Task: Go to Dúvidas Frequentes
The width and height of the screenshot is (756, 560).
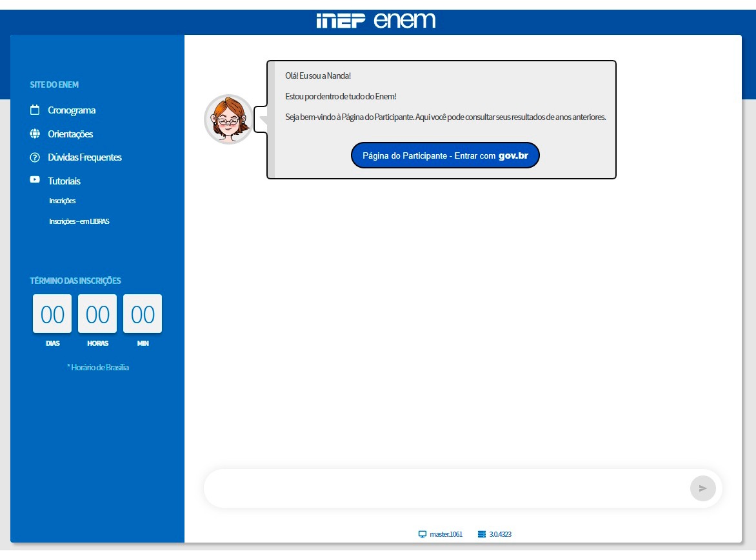Action: point(85,157)
